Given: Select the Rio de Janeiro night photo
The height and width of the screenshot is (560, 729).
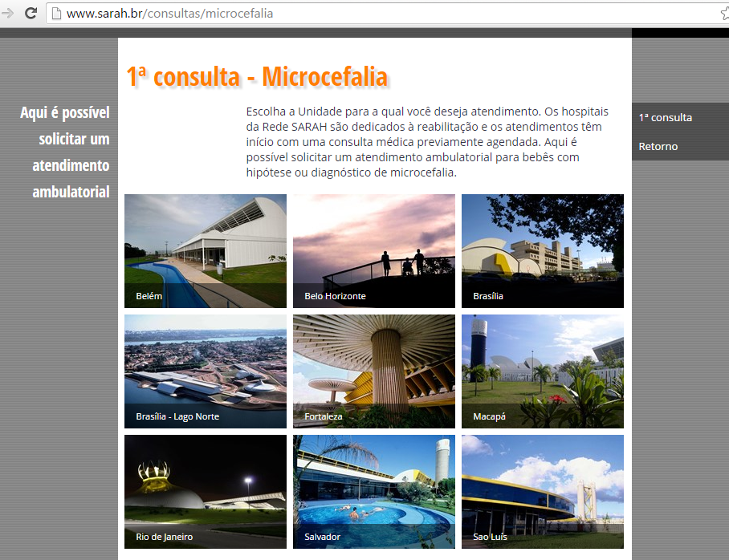Looking at the screenshot, I should click(206, 492).
